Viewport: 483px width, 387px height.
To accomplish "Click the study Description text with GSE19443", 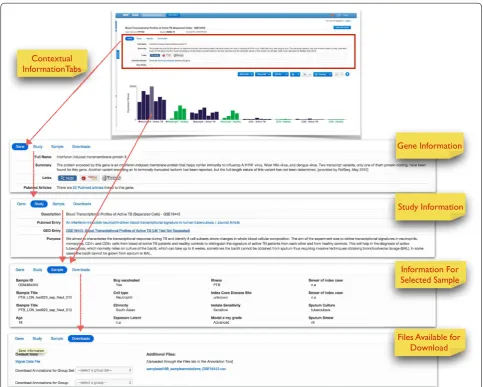I will [123, 214].
